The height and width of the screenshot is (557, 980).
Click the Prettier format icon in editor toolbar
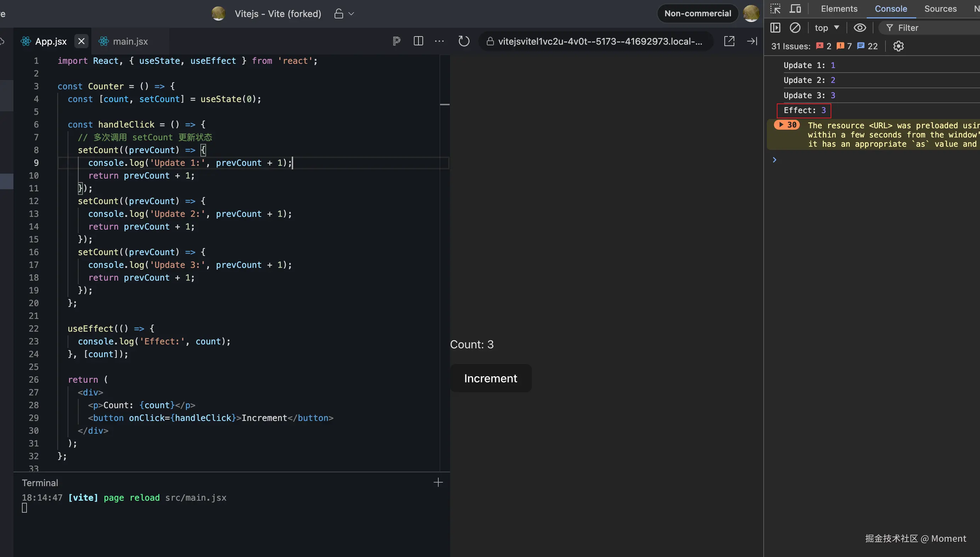(397, 41)
